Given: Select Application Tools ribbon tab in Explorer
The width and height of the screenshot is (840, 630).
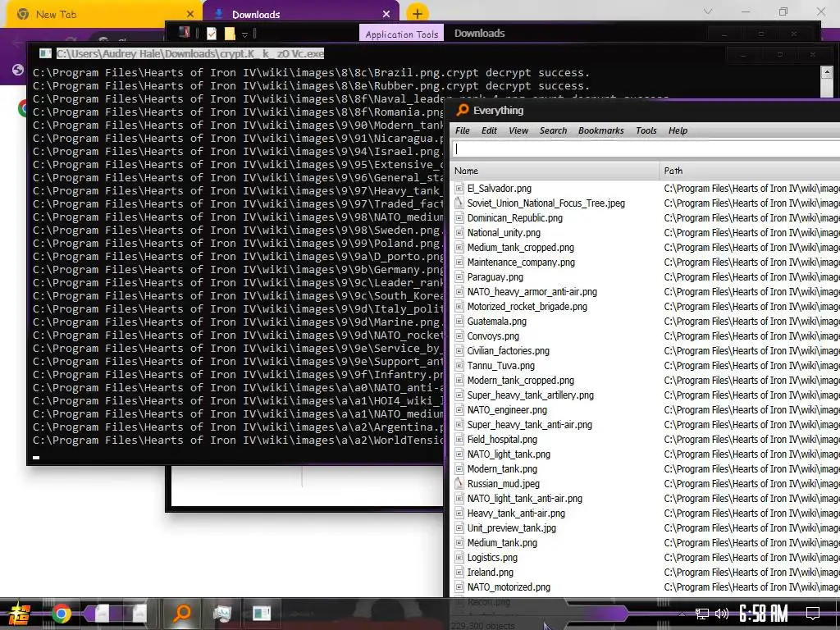Looking at the screenshot, I should (x=401, y=34).
